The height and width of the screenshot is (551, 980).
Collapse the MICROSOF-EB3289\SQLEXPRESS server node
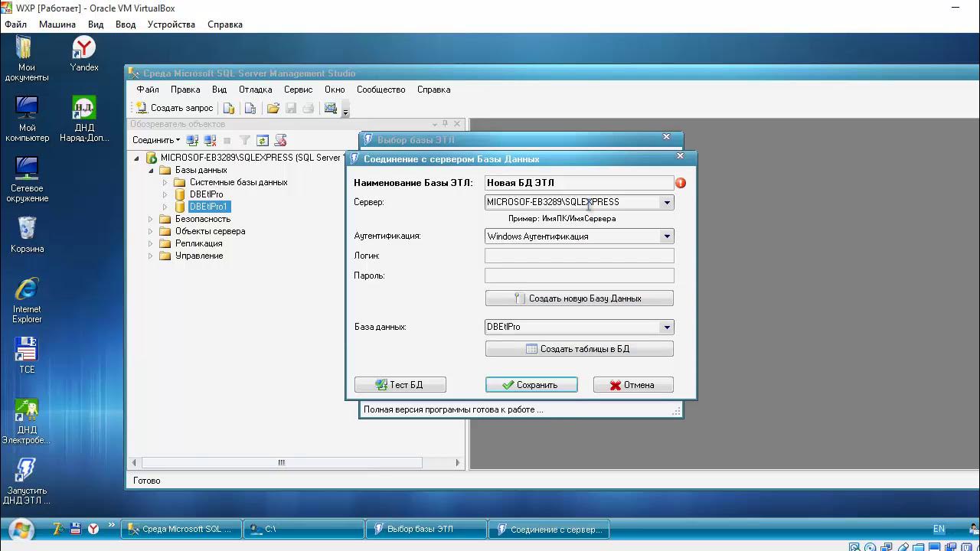(137, 158)
